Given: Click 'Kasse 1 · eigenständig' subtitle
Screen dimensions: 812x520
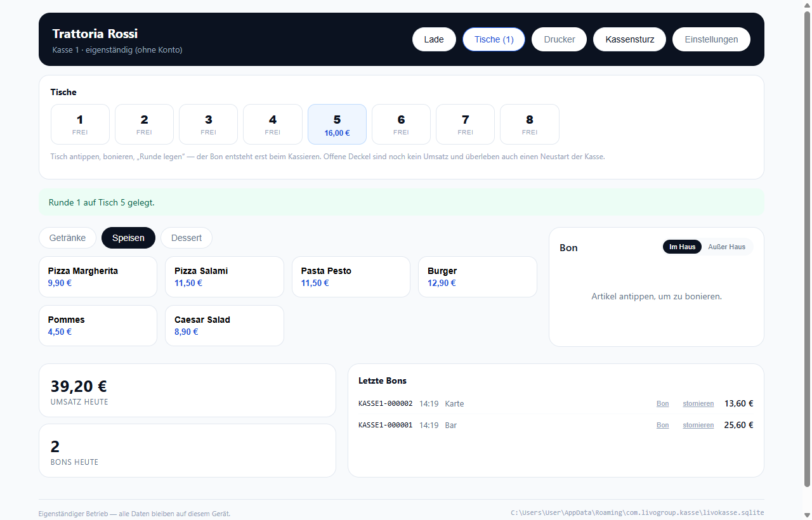Looking at the screenshot, I should point(117,49).
